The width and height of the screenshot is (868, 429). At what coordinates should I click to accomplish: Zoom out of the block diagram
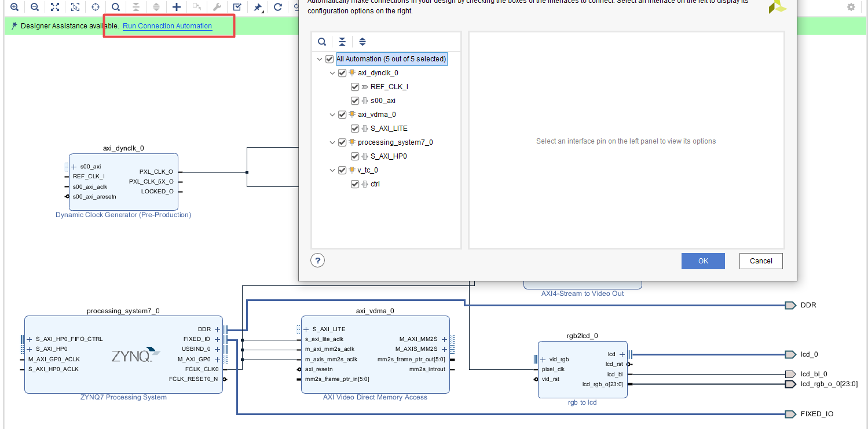pyautogui.click(x=35, y=7)
